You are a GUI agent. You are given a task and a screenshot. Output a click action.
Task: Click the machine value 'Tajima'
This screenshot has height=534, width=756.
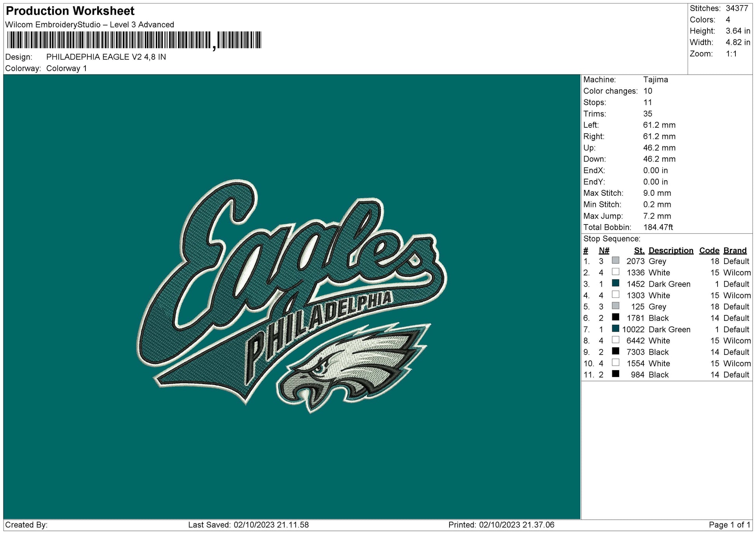(656, 80)
